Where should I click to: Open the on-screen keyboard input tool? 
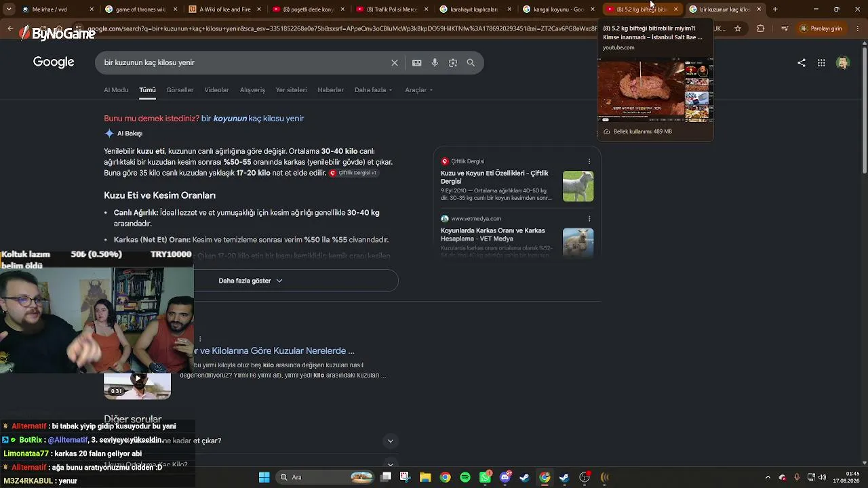[x=416, y=62]
